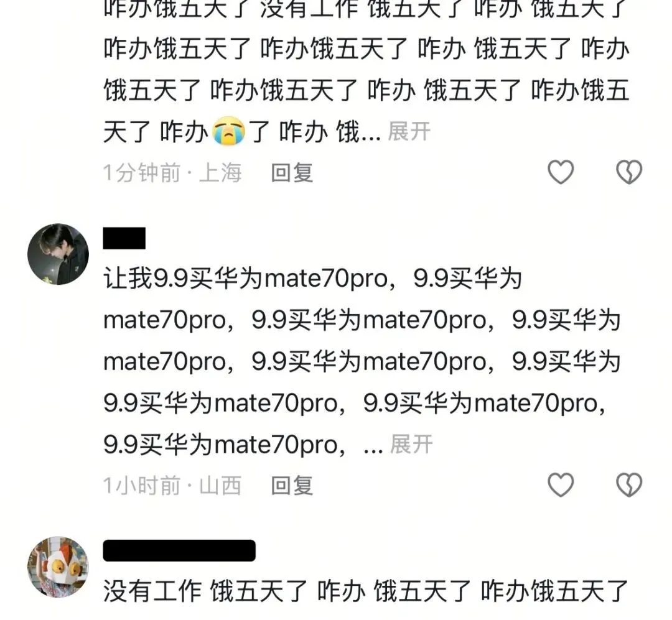This screenshot has height=620, width=672.
Task: Tap the 让我9.9买华为mate70pro comment text
Action: pyautogui.click(x=362, y=361)
